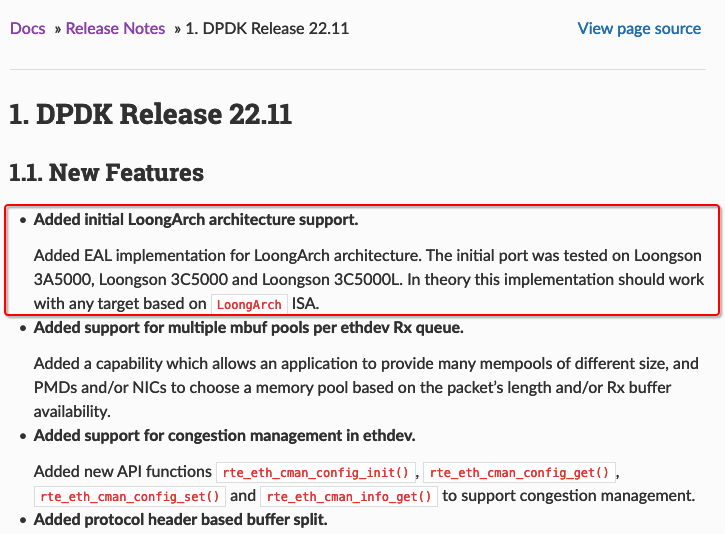Image resolution: width=725 pixels, height=534 pixels.
Task: Click the rte_eth_cman_config_get() code literal
Action: [522, 472]
